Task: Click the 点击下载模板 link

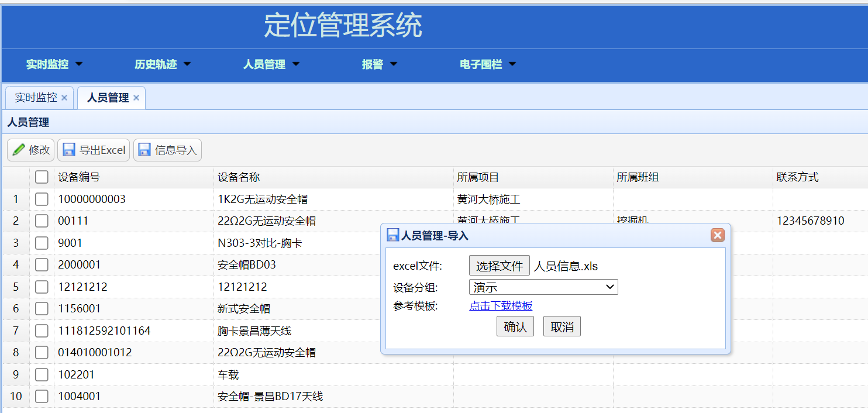Action: point(501,306)
